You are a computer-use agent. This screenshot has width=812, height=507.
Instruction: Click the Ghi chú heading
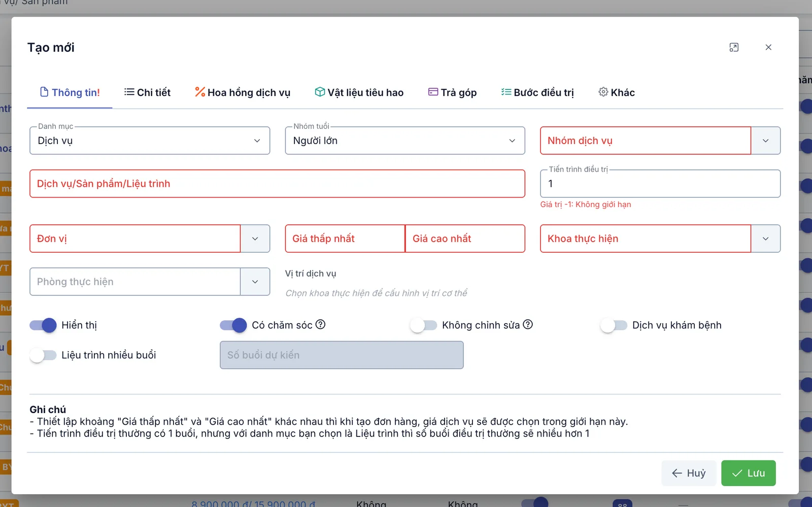(x=48, y=410)
